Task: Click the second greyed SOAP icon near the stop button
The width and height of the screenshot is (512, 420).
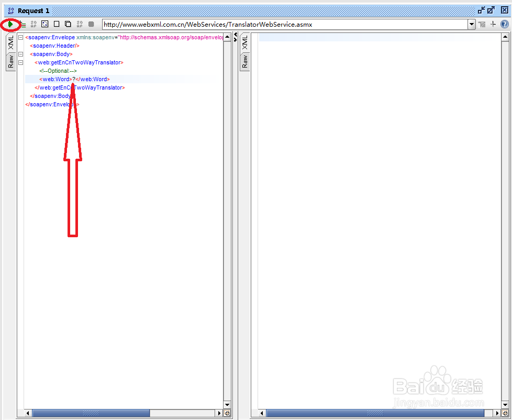Action: click(x=80, y=24)
